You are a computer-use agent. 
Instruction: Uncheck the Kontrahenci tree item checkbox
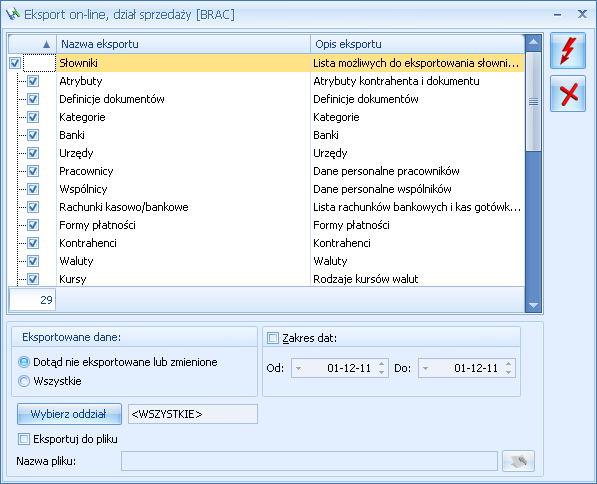[33, 243]
